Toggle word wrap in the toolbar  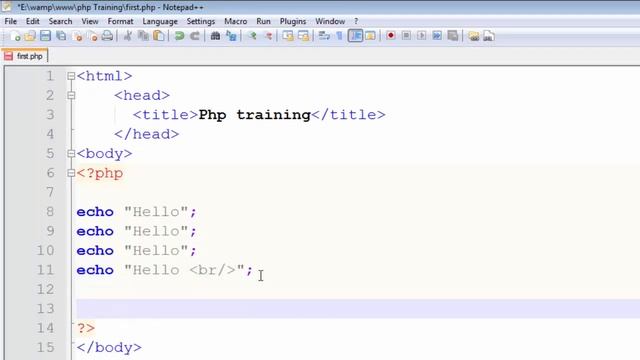324,36
